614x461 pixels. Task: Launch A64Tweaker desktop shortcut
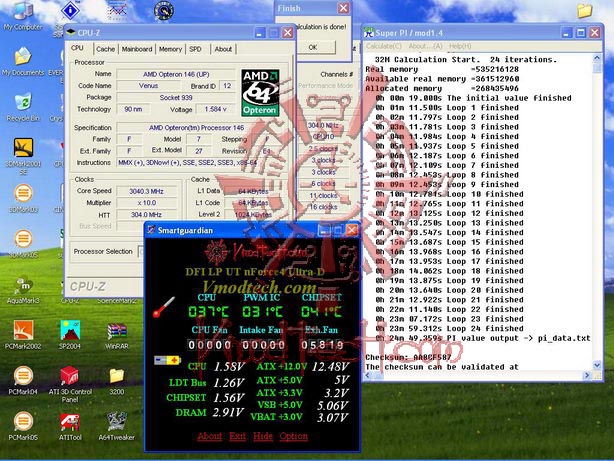click(x=117, y=427)
